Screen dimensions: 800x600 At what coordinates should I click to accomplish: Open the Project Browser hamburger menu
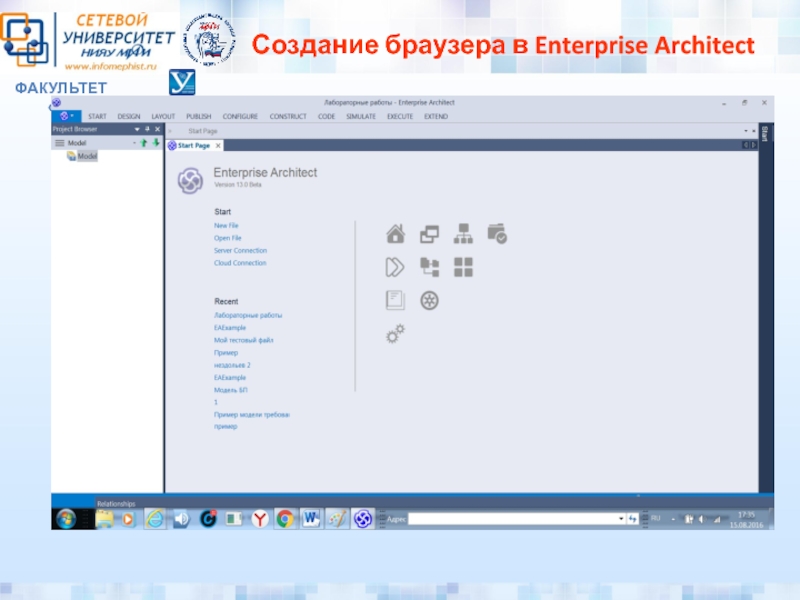59,143
